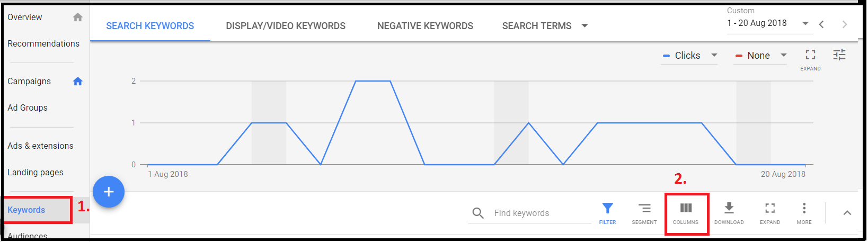Open the More three-dot menu
This screenshot has width=868, height=242.
click(x=804, y=208)
